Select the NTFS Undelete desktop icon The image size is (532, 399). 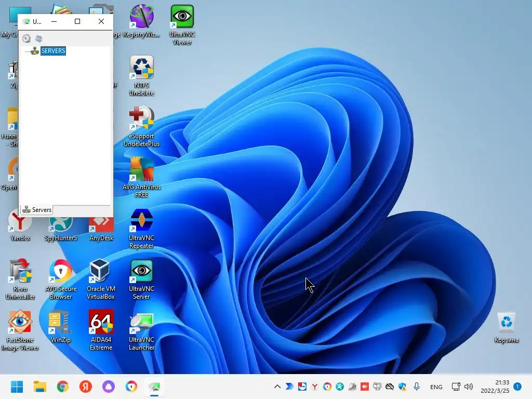click(x=141, y=76)
